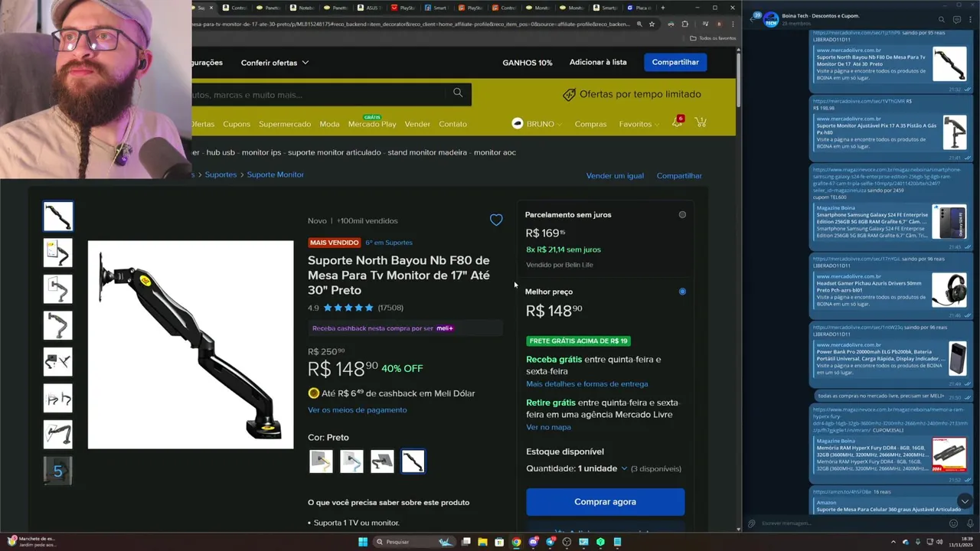Bookmark page with Chrome star icon
Screen dimensions: 980x551
652,24
